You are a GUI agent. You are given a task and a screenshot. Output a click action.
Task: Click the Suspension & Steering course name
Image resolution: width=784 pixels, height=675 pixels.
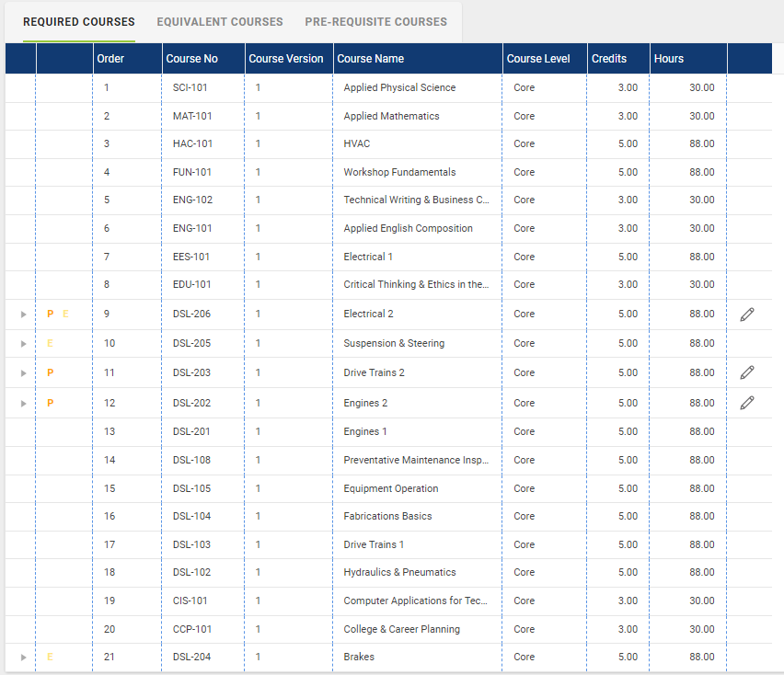[394, 343]
